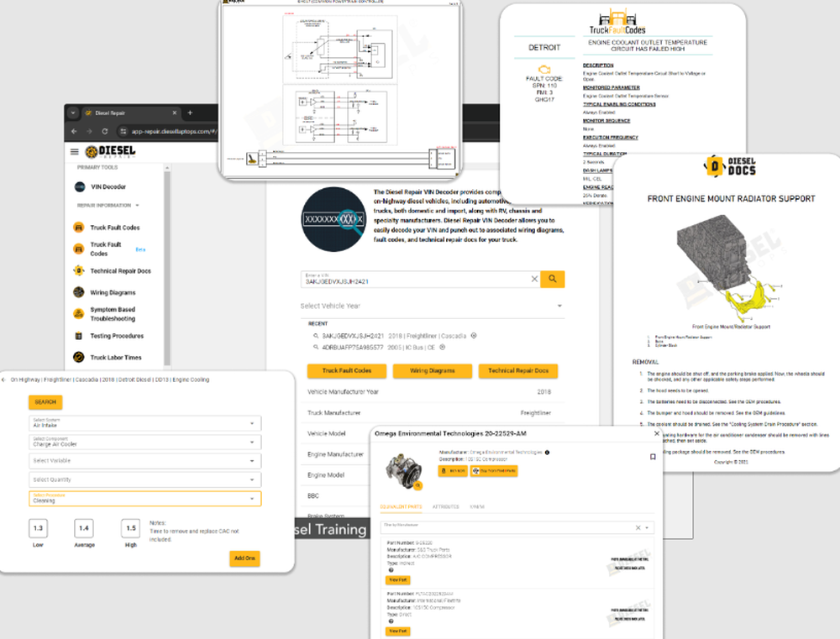840x639 pixels.
Task: Expand the Select Variable dropdown
Action: click(144, 461)
